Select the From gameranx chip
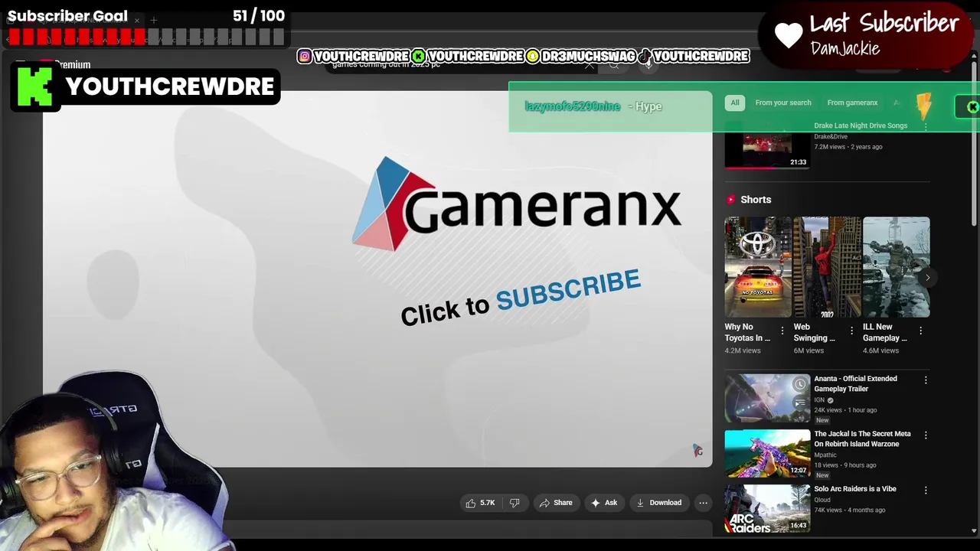980x551 pixels. tap(852, 103)
